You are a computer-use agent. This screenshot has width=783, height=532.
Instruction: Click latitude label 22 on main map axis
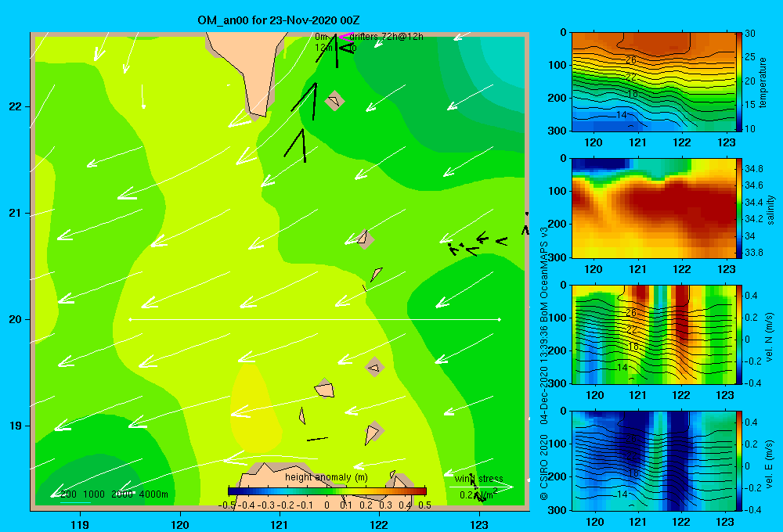[x=16, y=107]
